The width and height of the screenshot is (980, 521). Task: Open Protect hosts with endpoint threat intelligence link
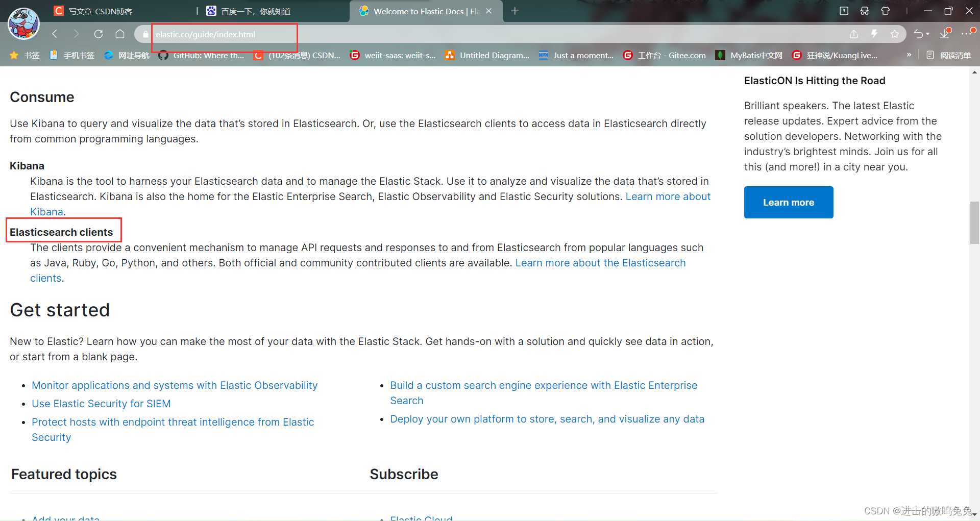[173, 422]
